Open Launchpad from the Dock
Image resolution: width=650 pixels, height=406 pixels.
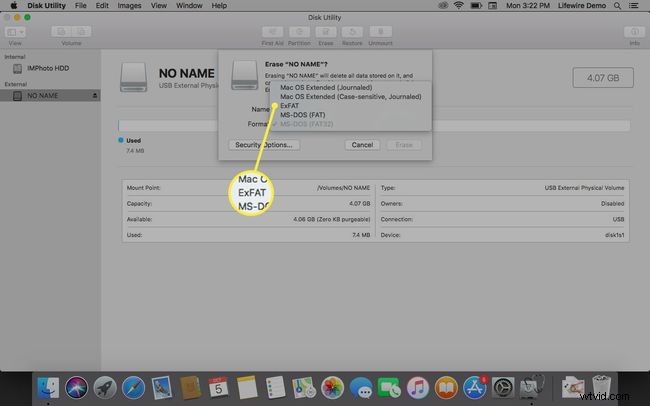[x=105, y=388]
